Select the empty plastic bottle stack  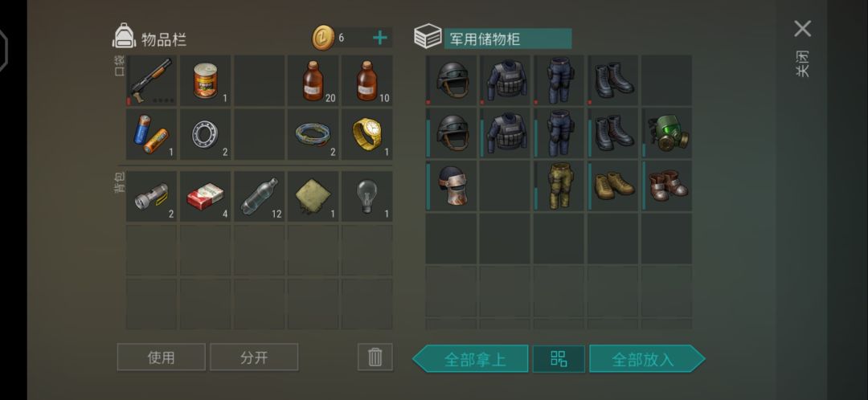(x=259, y=197)
